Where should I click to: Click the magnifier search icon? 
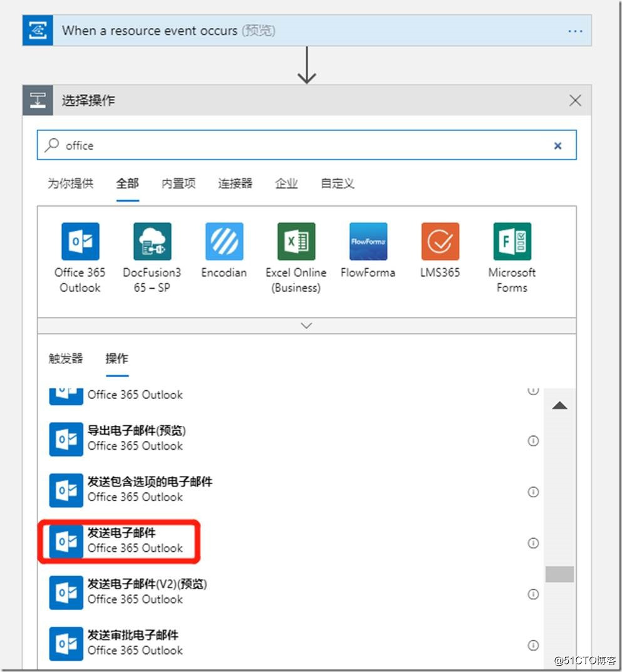click(x=52, y=145)
